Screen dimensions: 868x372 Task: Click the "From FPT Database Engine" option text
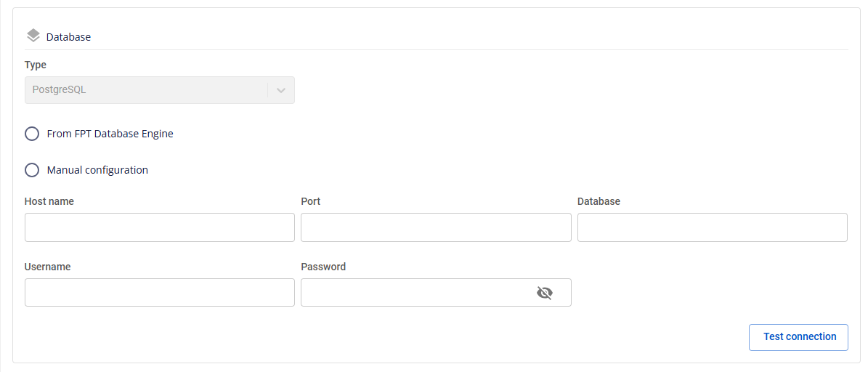point(110,134)
